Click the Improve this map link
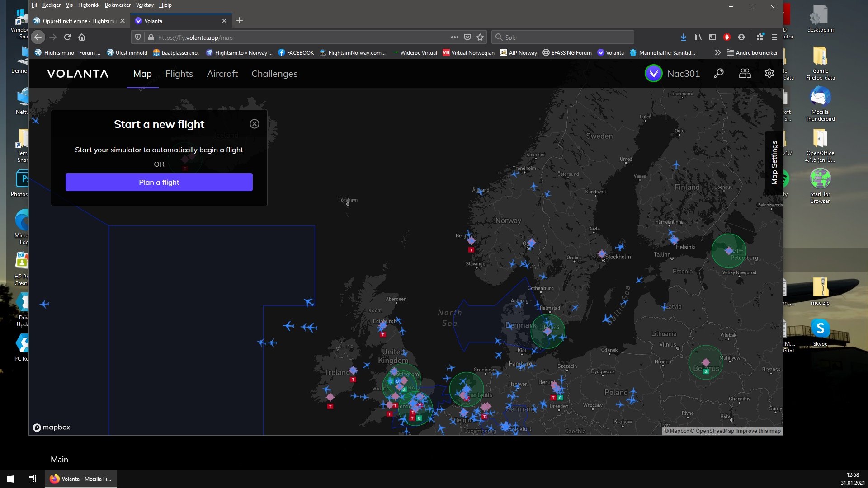This screenshot has width=868, height=488. click(758, 431)
